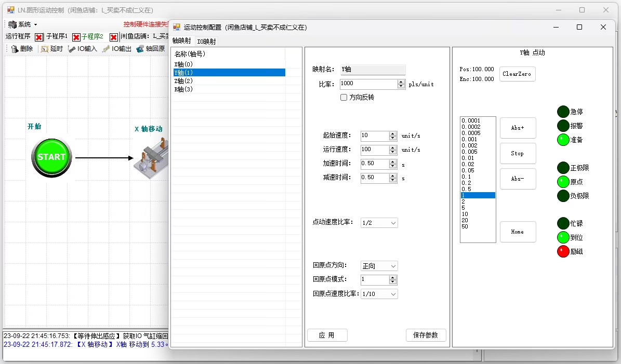Click the 映射名 text field

pos(373,70)
